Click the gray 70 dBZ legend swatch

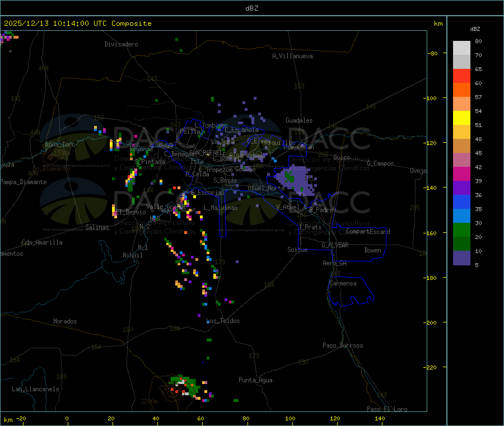tap(461, 62)
